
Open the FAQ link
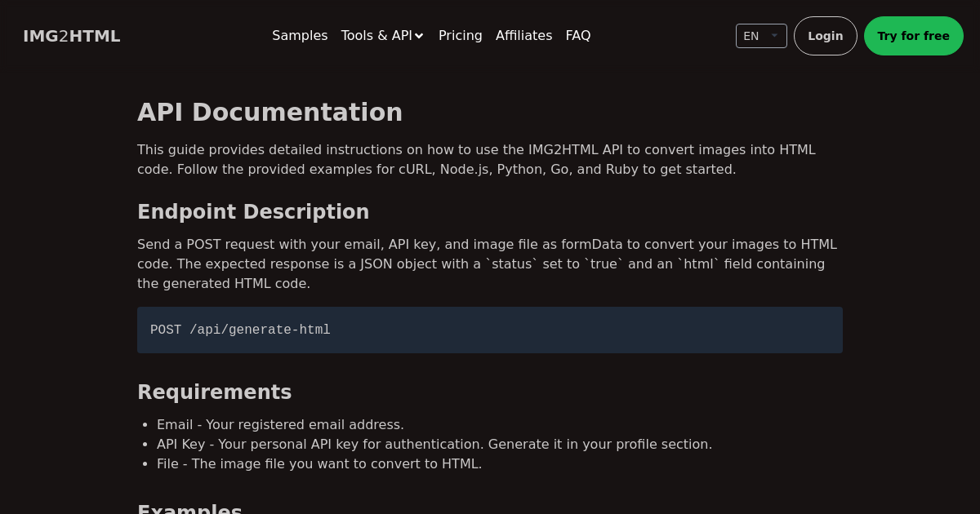578,36
